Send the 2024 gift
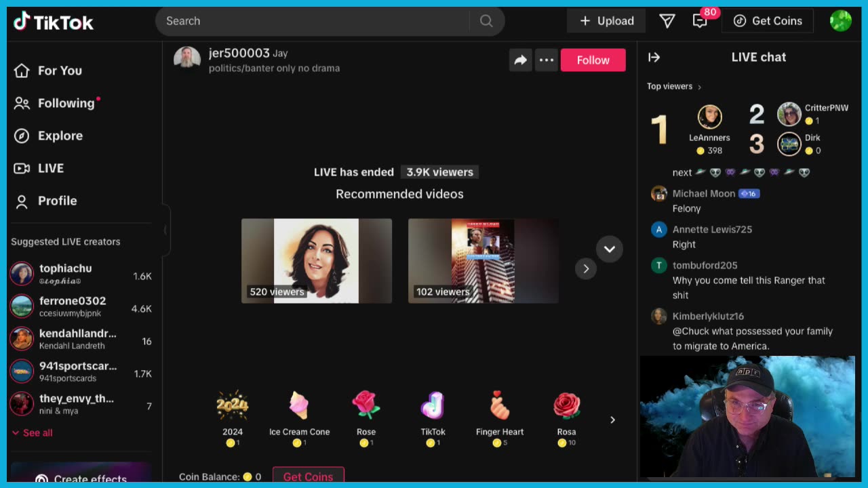The width and height of the screenshot is (868, 488). click(233, 418)
